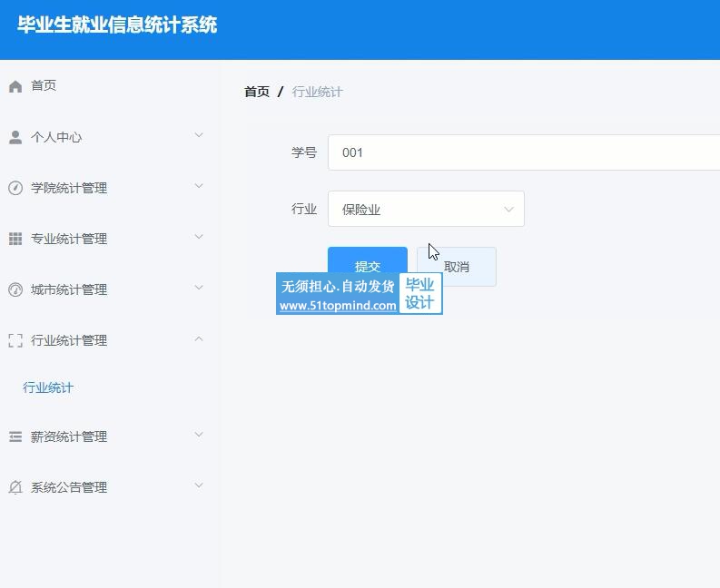This screenshot has height=588, width=720.
Task: Click the 毕业生就业信息统计系统 header title
Action: click(x=117, y=24)
